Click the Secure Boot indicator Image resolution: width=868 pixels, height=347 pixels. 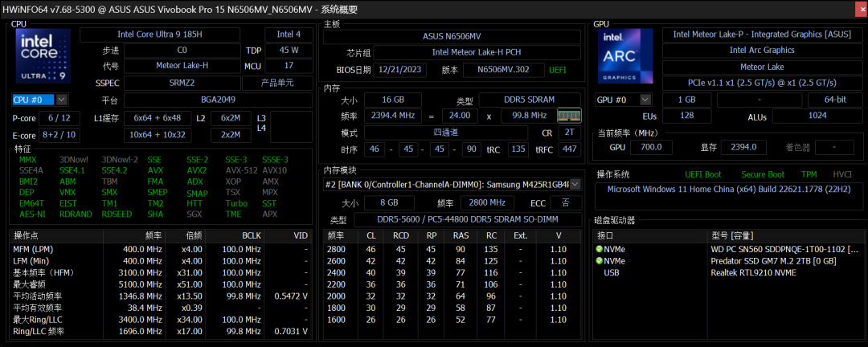coord(762,174)
